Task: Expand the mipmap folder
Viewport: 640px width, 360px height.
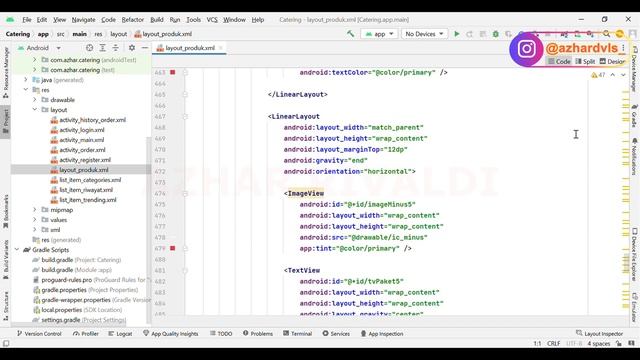Action: [35, 209]
